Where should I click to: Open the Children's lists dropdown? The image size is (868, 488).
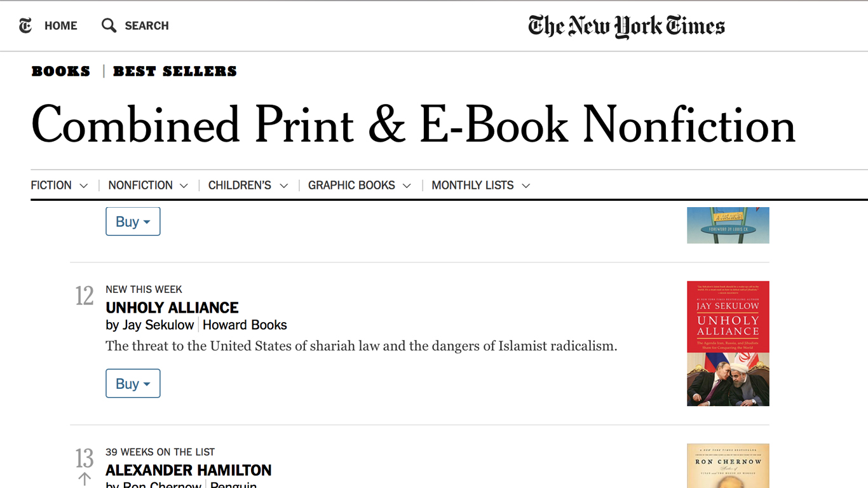coord(248,186)
